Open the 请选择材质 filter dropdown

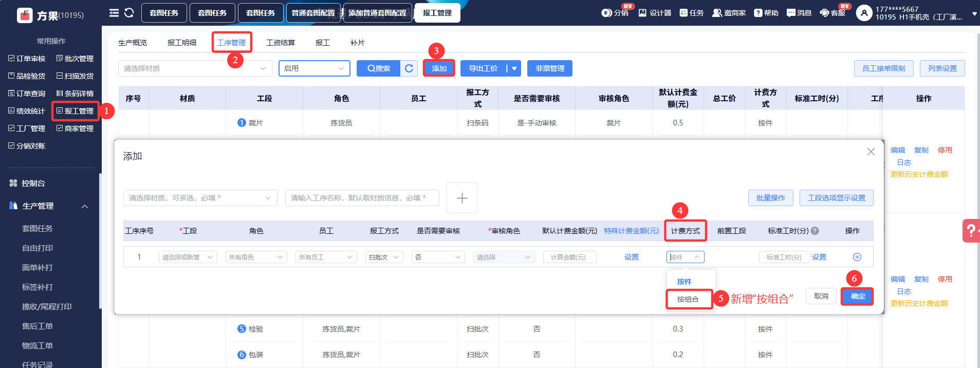point(195,68)
